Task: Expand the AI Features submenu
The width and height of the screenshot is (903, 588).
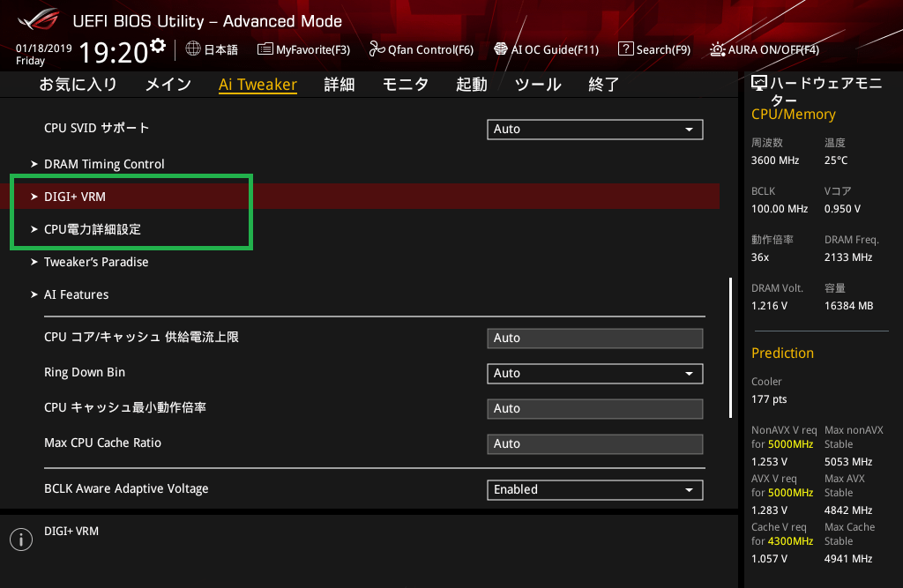Action: [x=70, y=294]
